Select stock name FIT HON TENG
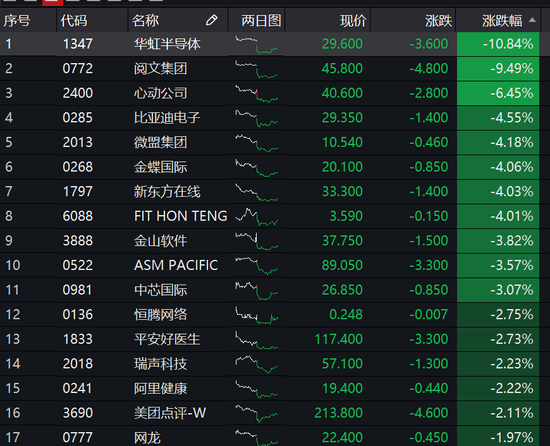 tap(181, 216)
